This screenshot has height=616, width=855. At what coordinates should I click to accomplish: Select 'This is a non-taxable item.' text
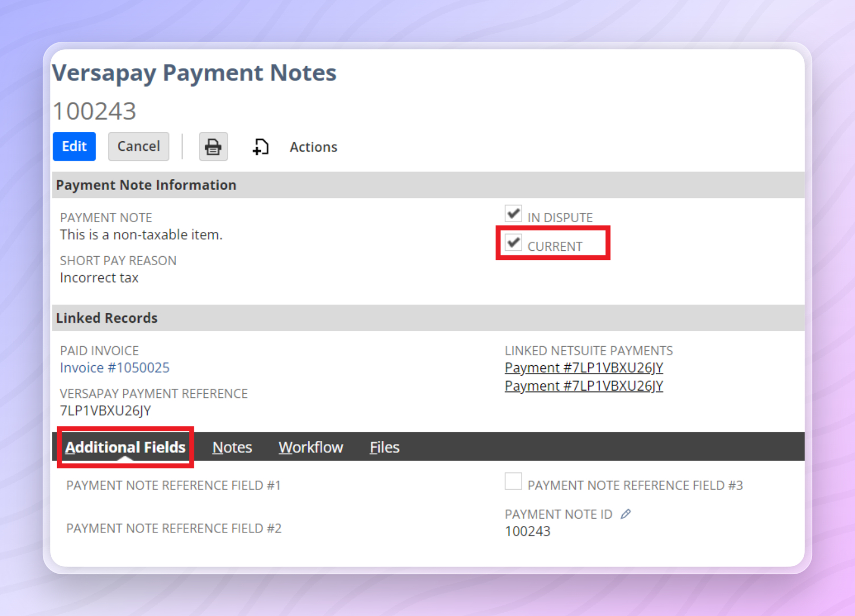(x=141, y=234)
